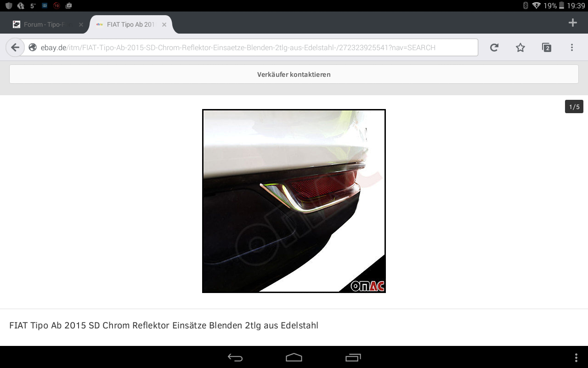
Task: Bookmark this page with the star icon
Action: [520, 47]
